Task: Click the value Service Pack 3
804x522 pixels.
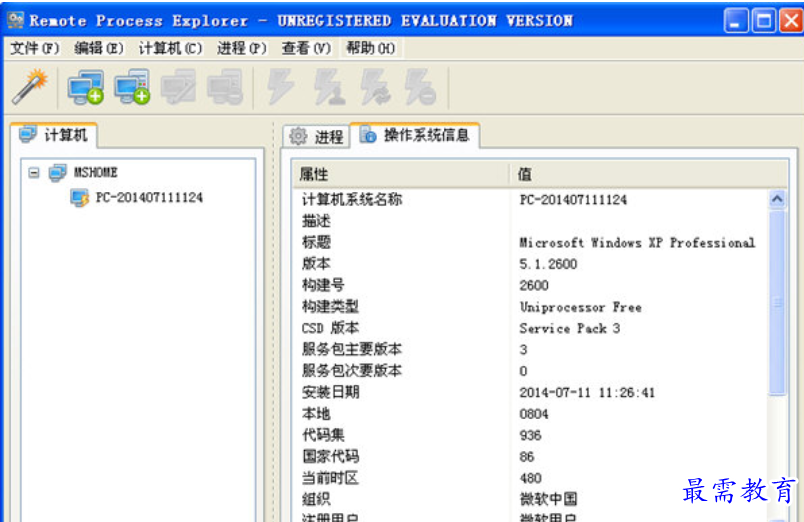Action: (x=570, y=328)
